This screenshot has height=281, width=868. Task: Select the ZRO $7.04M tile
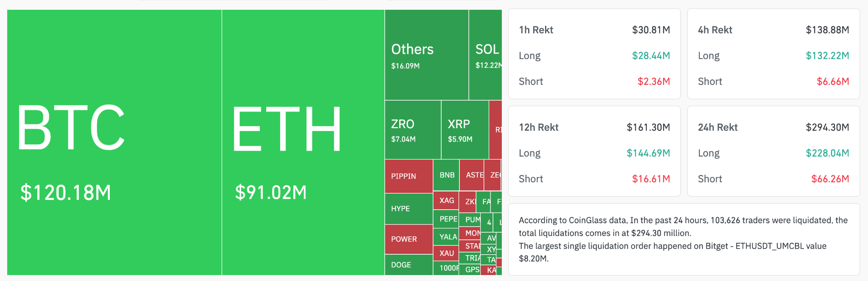coord(413,130)
